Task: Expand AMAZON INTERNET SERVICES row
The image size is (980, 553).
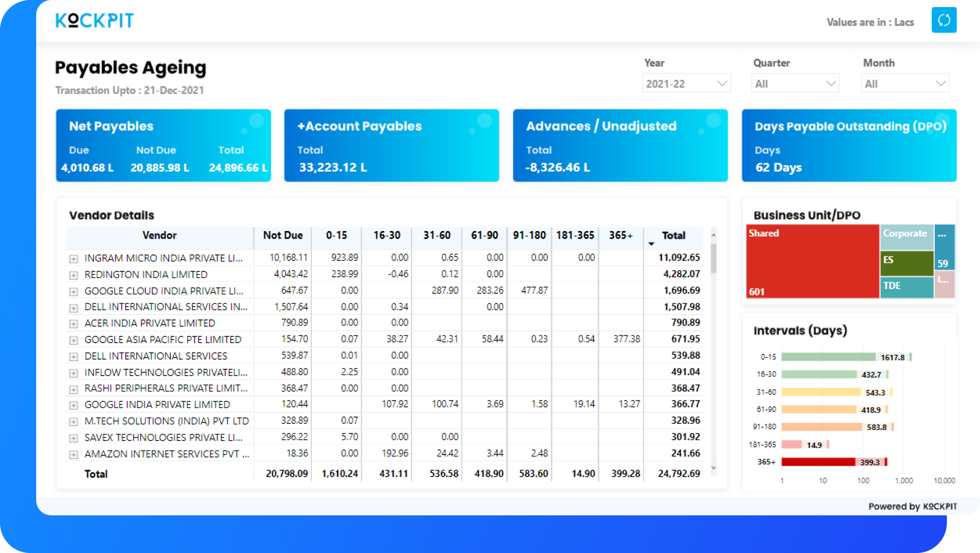Action: pyautogui.click(x=73, y=455)
